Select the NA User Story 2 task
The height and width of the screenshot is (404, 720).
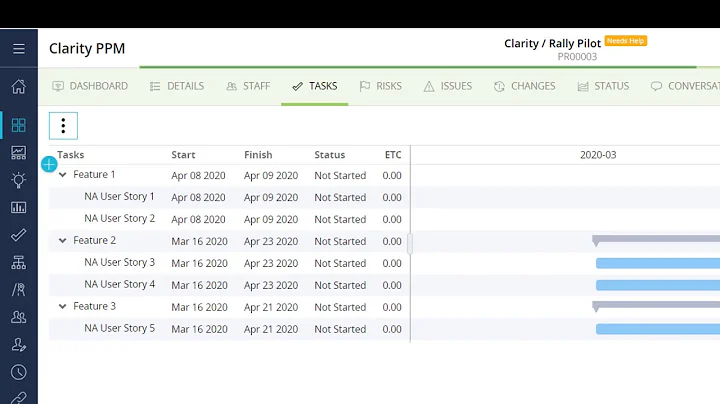pyautogui.click(x=119, y=219)
